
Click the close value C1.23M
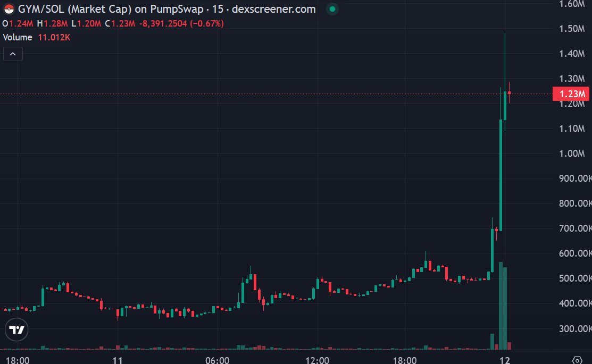point(120,23)
